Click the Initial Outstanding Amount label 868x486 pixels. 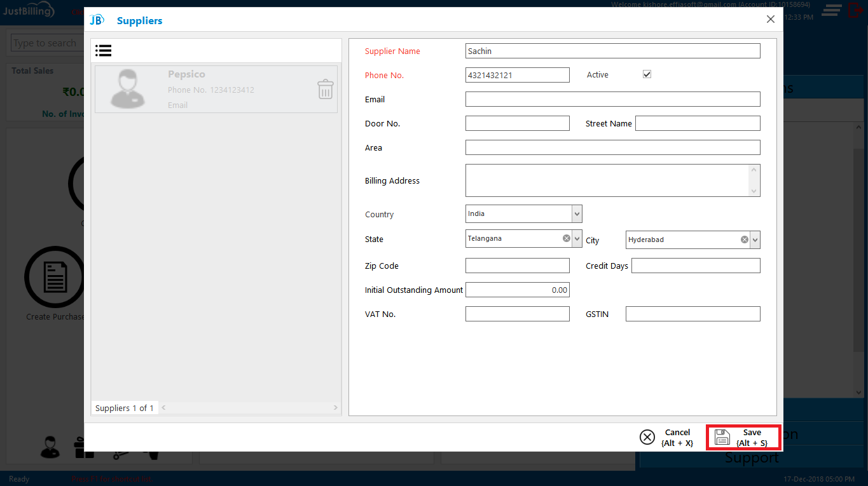click(x=414, y=290)
